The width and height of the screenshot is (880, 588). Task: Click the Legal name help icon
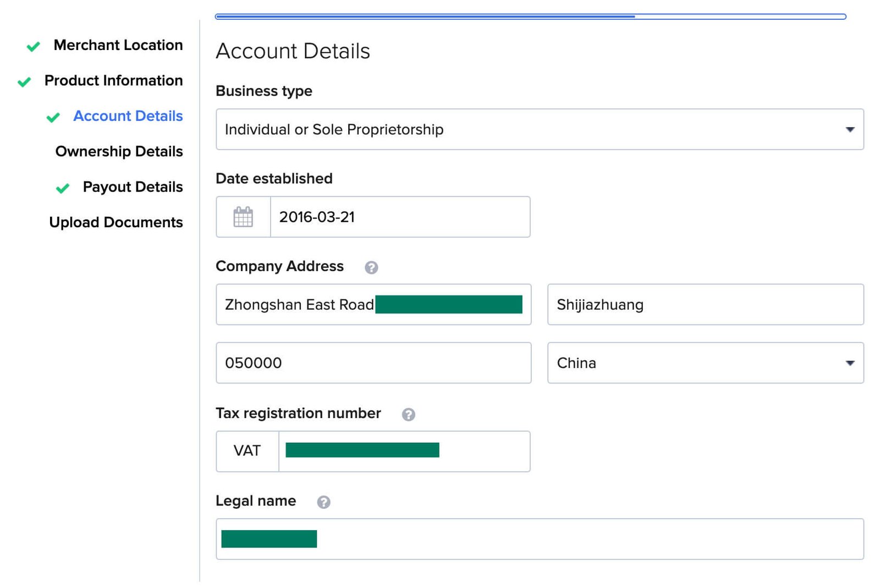point(323,502)
